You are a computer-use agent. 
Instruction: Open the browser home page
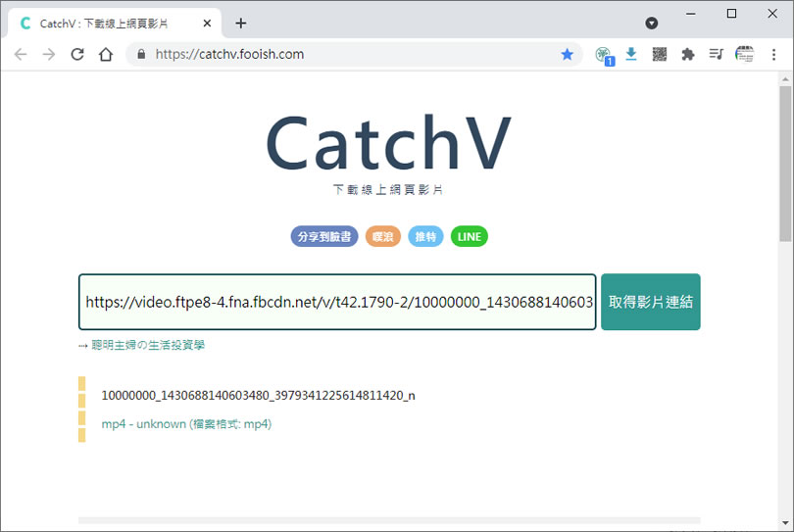105,54
